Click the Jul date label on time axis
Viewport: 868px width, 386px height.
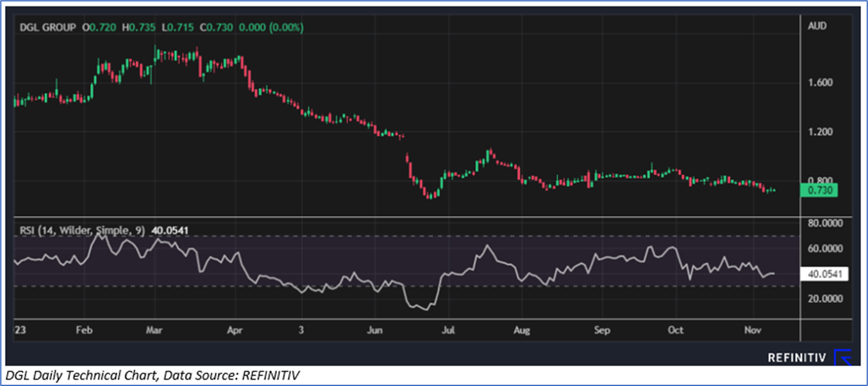449,330
